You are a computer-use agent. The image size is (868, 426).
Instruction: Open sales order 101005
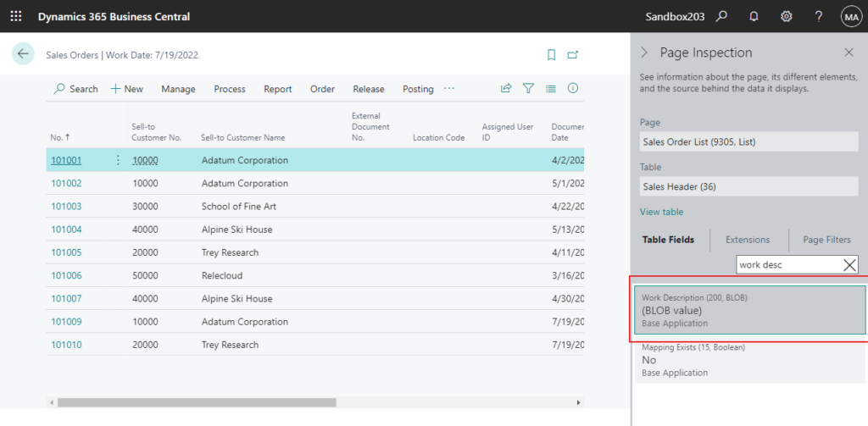[66, 252]
